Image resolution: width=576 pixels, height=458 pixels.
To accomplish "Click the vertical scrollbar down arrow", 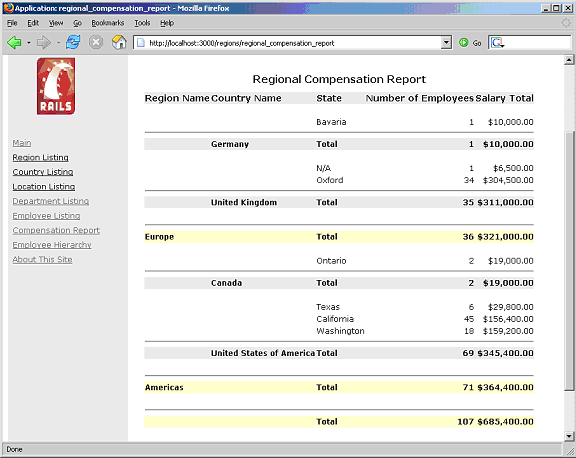I will pos(569,436).
